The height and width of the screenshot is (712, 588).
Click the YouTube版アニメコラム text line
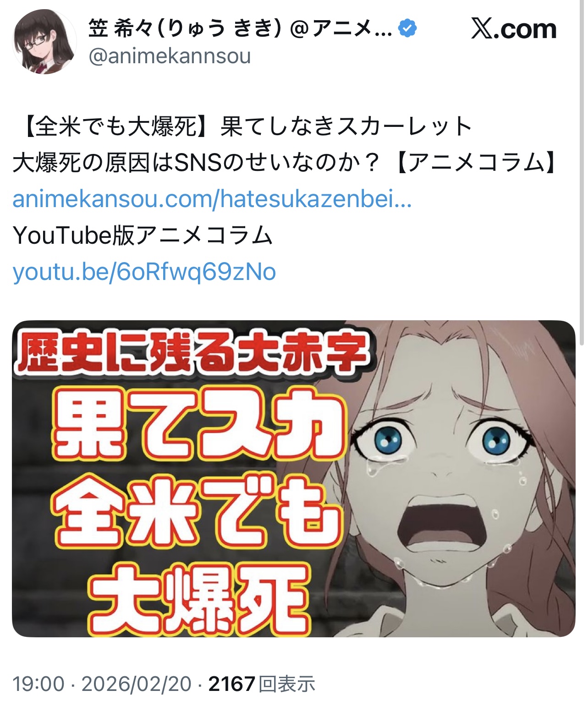pos(143,236)
